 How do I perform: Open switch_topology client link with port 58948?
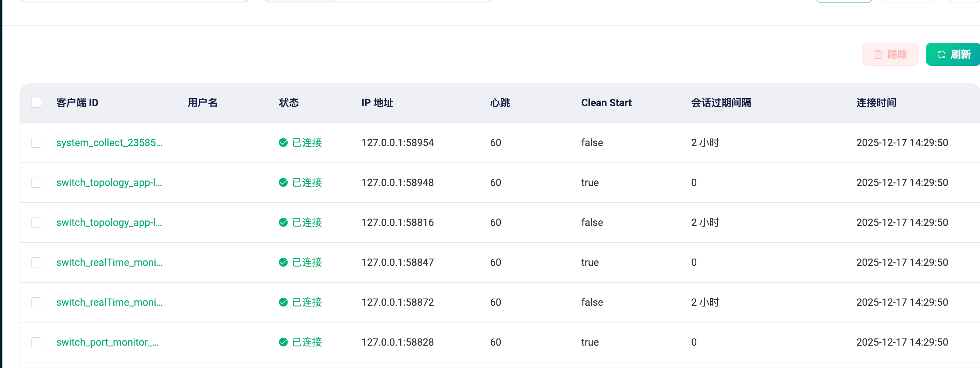click(109, 182)
